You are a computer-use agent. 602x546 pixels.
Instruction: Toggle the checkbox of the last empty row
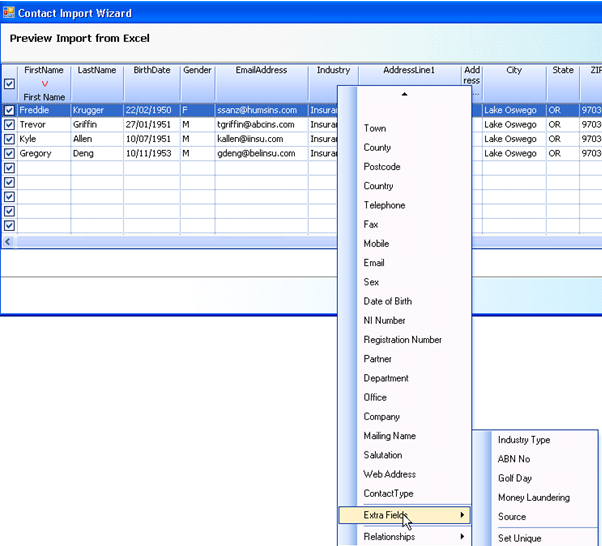pos(9,225)
